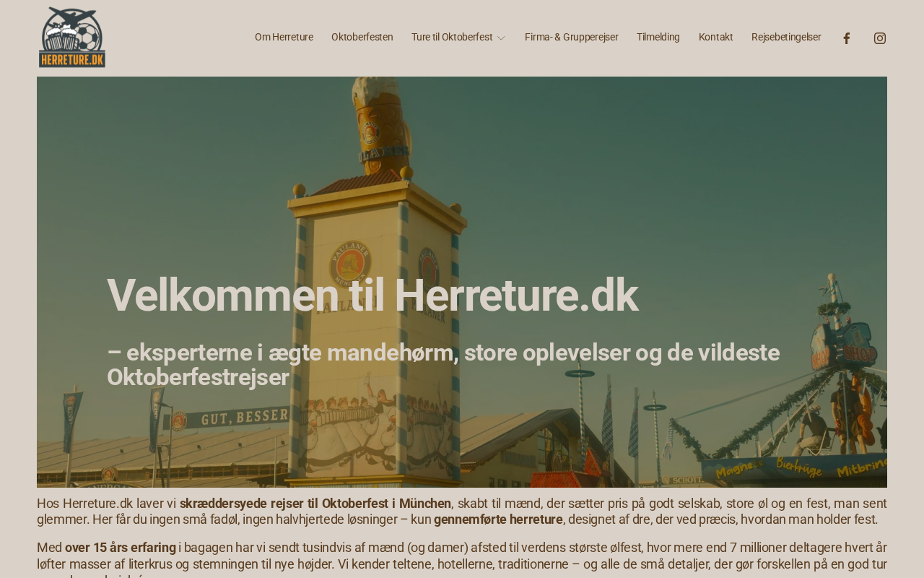Open the Facebook page icon

[x=847, y=38]
